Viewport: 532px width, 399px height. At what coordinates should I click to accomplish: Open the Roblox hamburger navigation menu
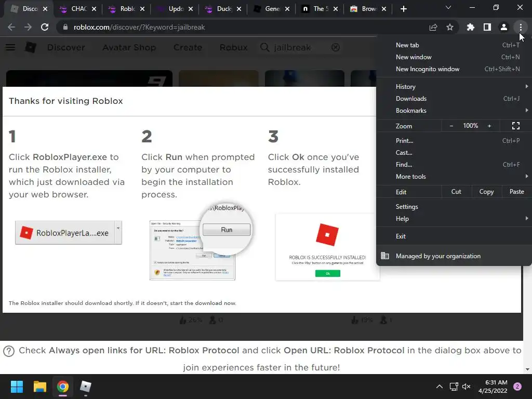pos(10,47)
